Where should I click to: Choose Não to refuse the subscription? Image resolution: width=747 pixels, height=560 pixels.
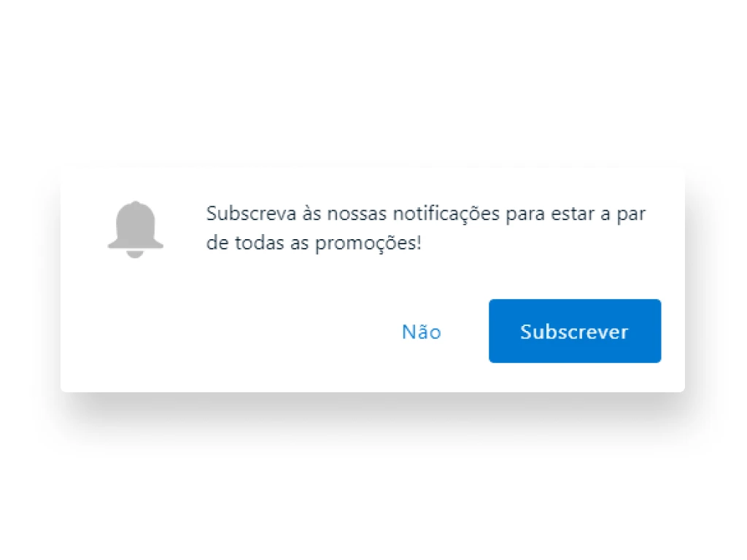(x=422, y=332)
